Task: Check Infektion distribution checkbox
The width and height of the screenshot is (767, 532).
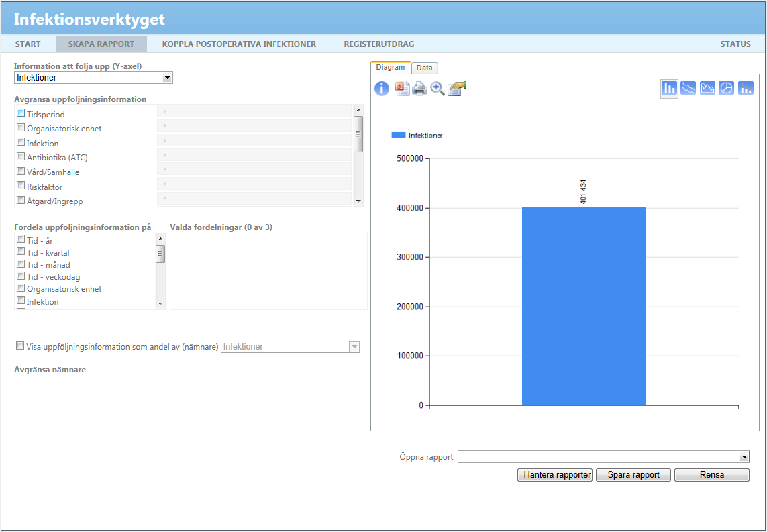Action: (x=21, y=301)
